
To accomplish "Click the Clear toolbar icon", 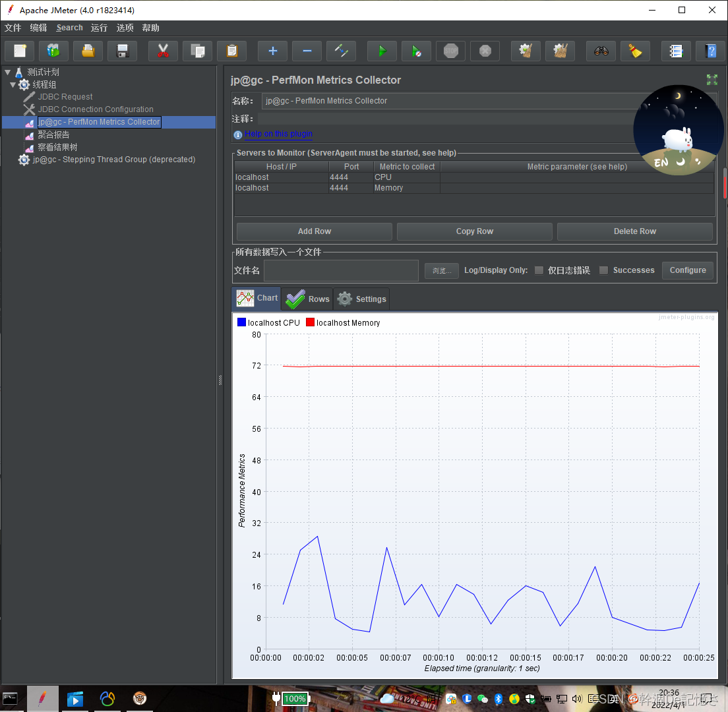I will [x=526, y=51].
